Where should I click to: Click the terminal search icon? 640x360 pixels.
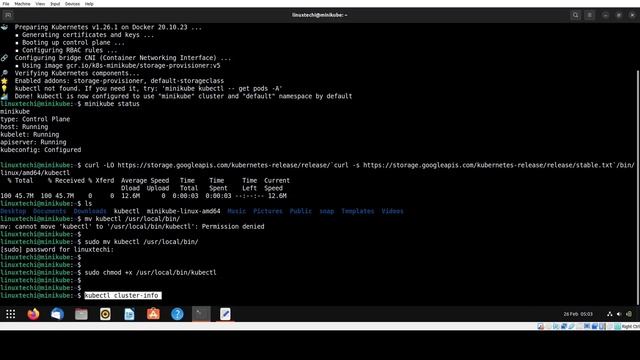576,15
